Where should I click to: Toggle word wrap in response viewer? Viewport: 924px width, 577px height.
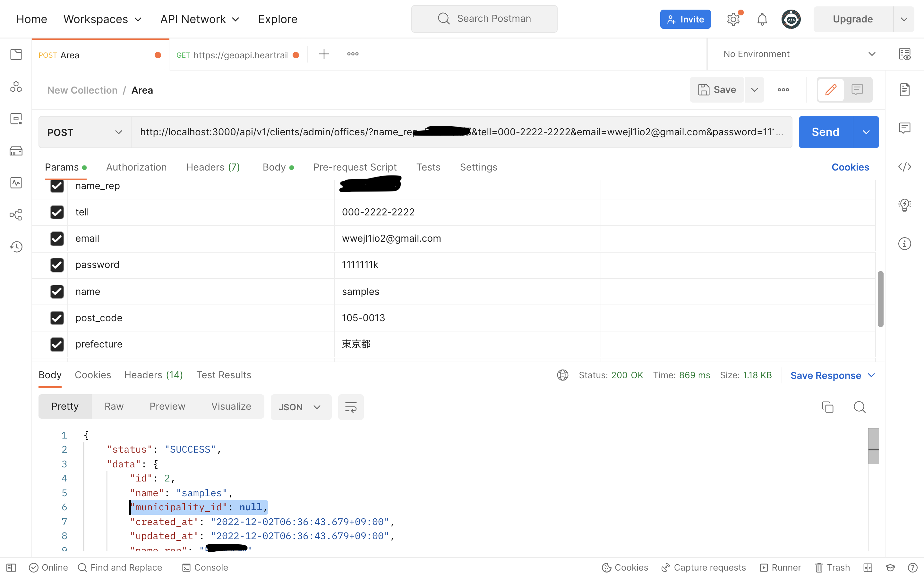point(350,407)
